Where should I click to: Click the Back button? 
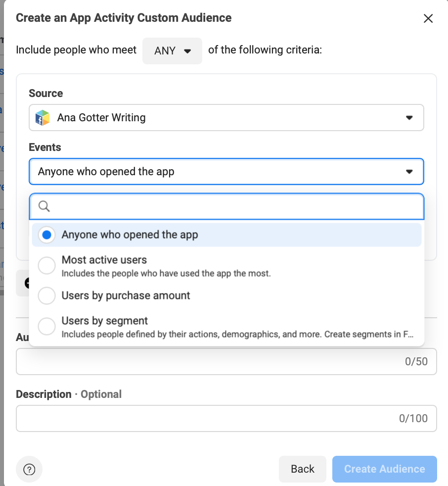point(302,469)
